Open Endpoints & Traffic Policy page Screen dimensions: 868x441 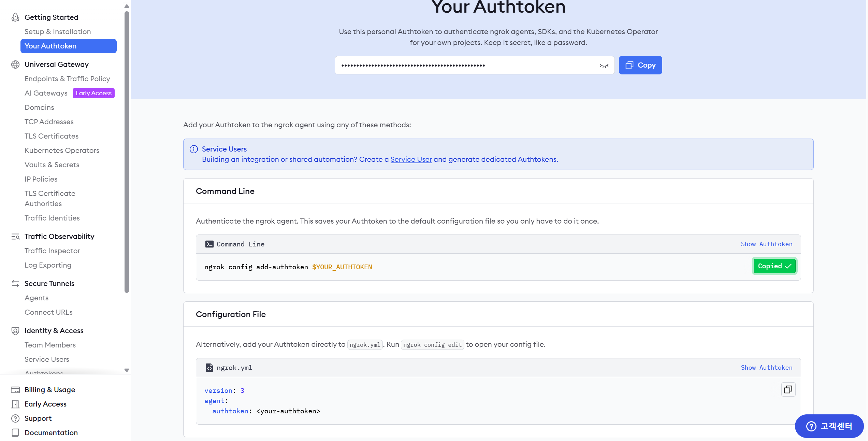(x=67, y=79)
